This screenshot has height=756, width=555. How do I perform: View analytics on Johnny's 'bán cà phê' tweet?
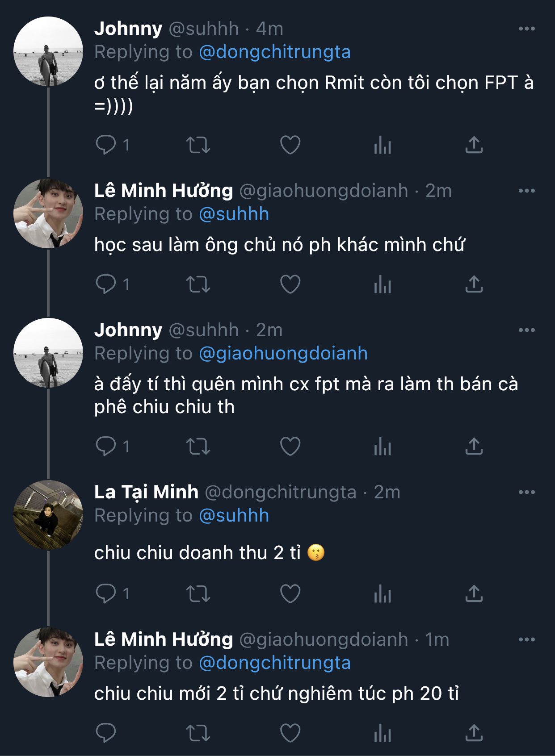[x=383, y=446]
